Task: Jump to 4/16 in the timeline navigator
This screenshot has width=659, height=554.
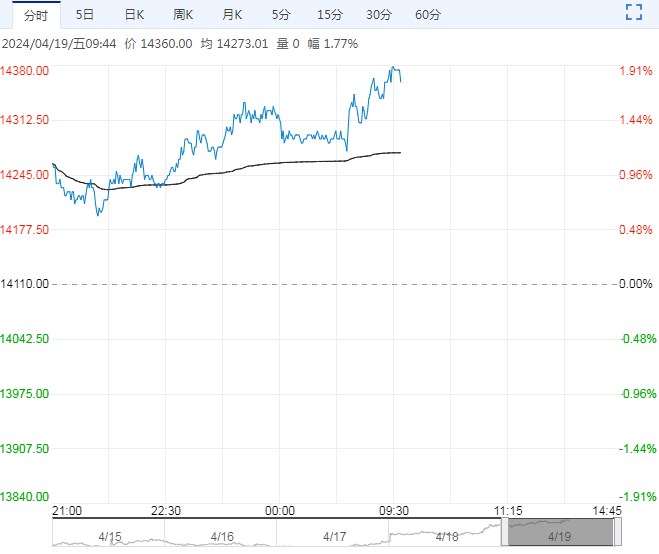Action: pos(222,536)
